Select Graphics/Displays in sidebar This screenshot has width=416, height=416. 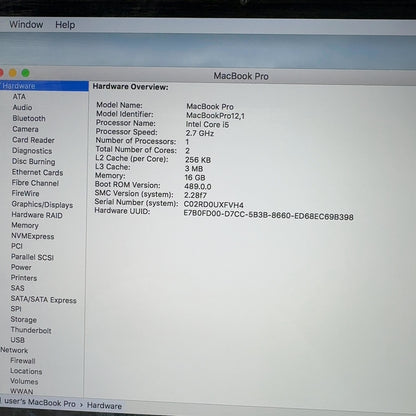pyautogui.click(x=42, y=205)
